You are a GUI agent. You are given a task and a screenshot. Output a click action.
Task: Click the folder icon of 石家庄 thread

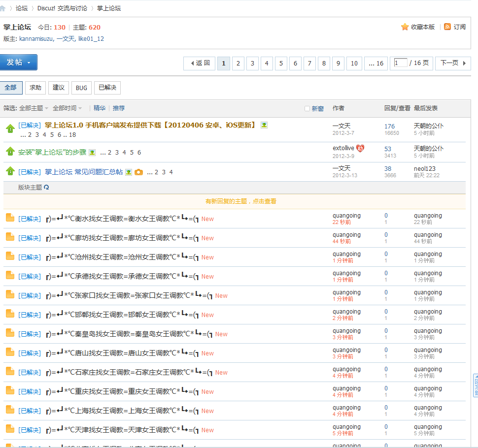(x=10, y=371)
